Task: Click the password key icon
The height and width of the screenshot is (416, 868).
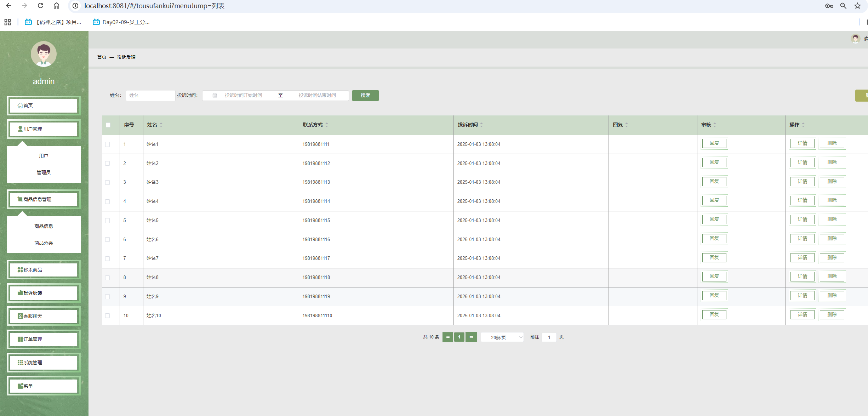Action: (829, 6)
